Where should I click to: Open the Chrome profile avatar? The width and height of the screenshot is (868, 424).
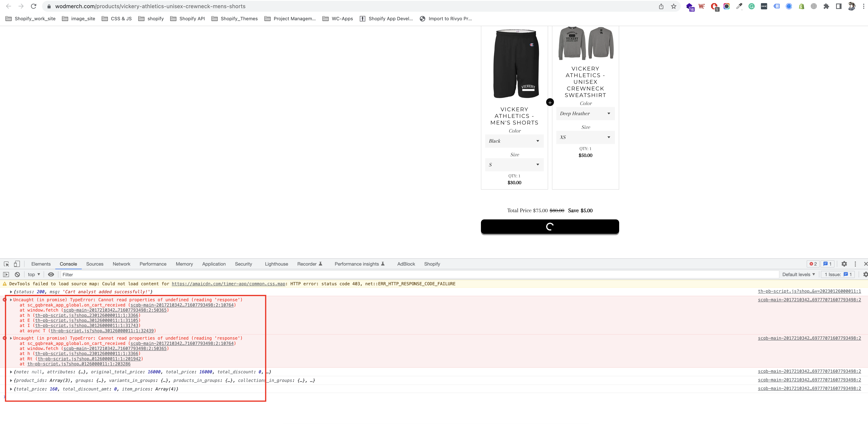point(851,6)
